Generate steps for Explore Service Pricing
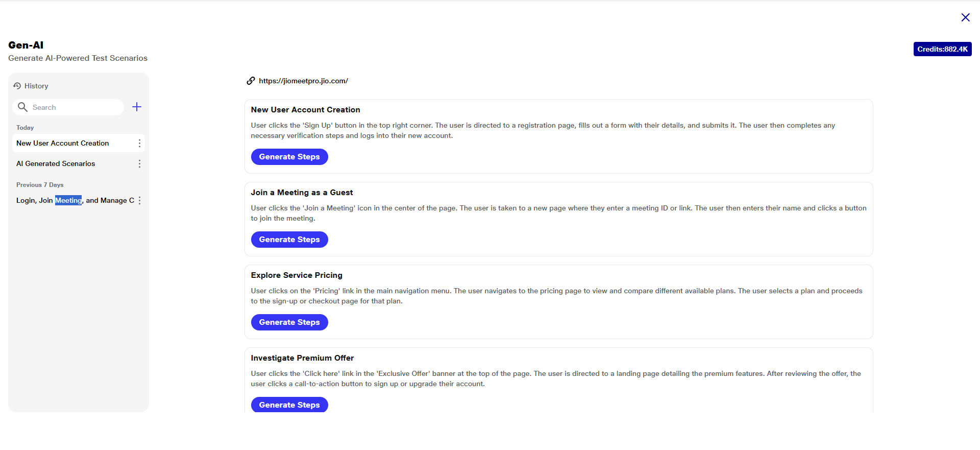Screen dimensions: 980x450 (x=289, y=322)
